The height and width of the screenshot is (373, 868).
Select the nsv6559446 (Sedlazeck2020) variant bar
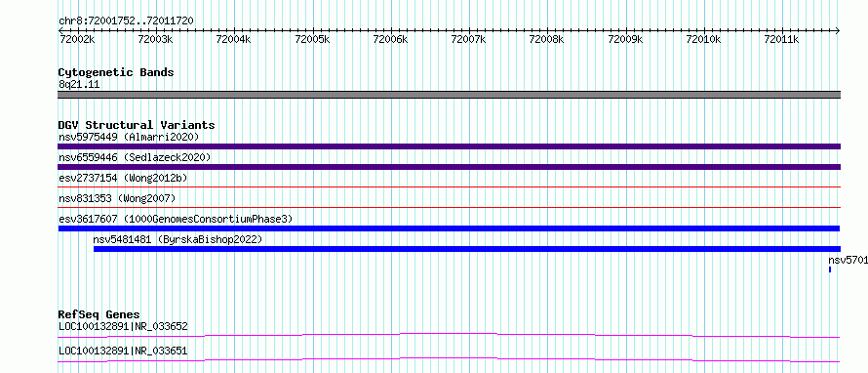(x=449, y=167)
